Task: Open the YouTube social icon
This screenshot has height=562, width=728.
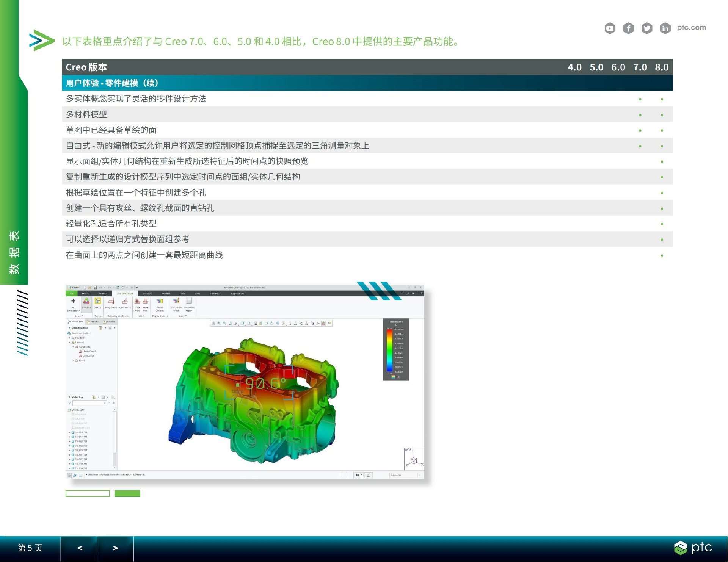Action: click(x=610, y=28)
